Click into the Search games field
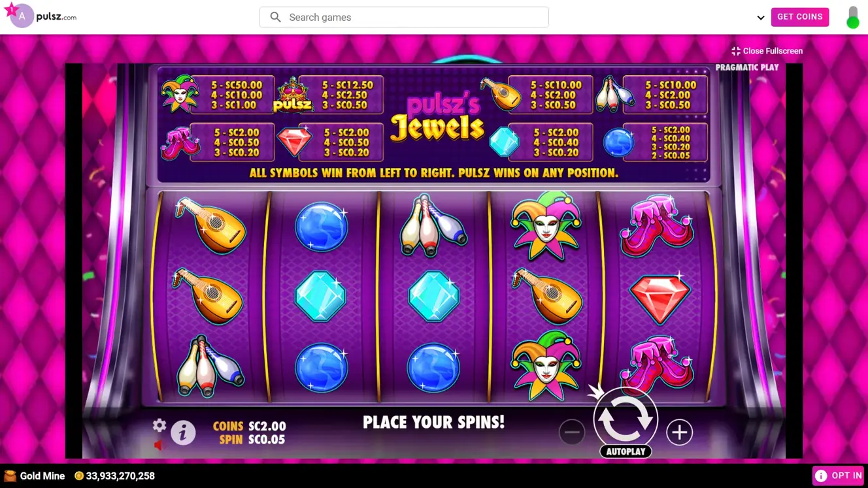 pos(404,17)
